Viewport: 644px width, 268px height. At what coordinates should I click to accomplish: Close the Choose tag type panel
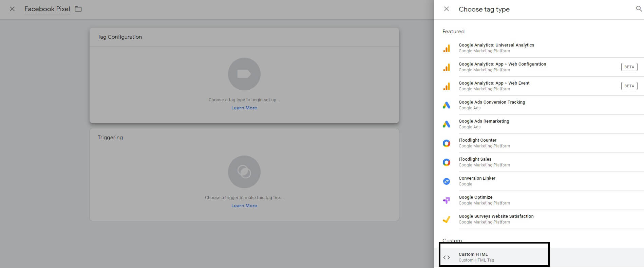(x=447, y=9)
